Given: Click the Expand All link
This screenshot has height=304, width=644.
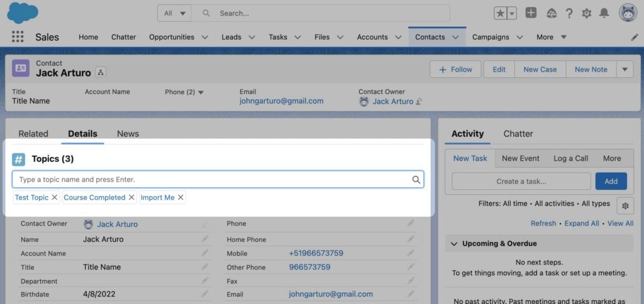Looking at the screenshot, I should pyautogui.click(x=582, y=223).
